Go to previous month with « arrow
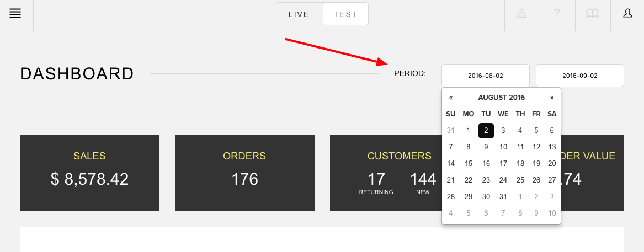 (450, 98)
